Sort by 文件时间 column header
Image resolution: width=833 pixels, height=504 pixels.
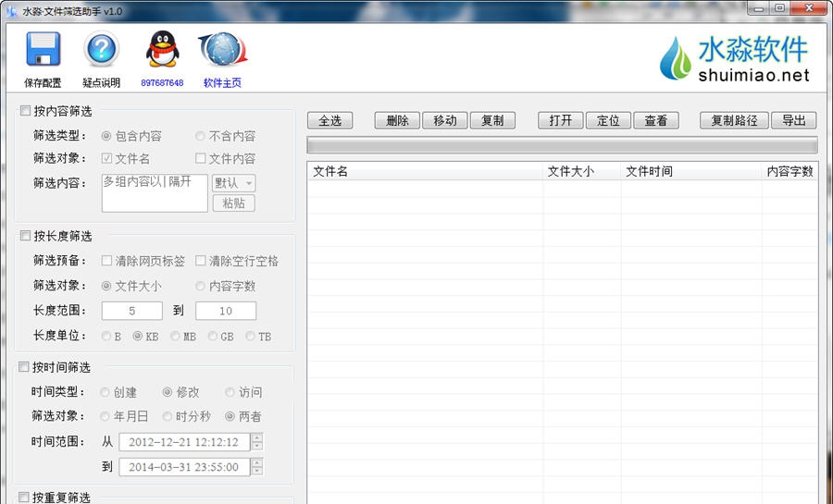[x=691, y=171]
